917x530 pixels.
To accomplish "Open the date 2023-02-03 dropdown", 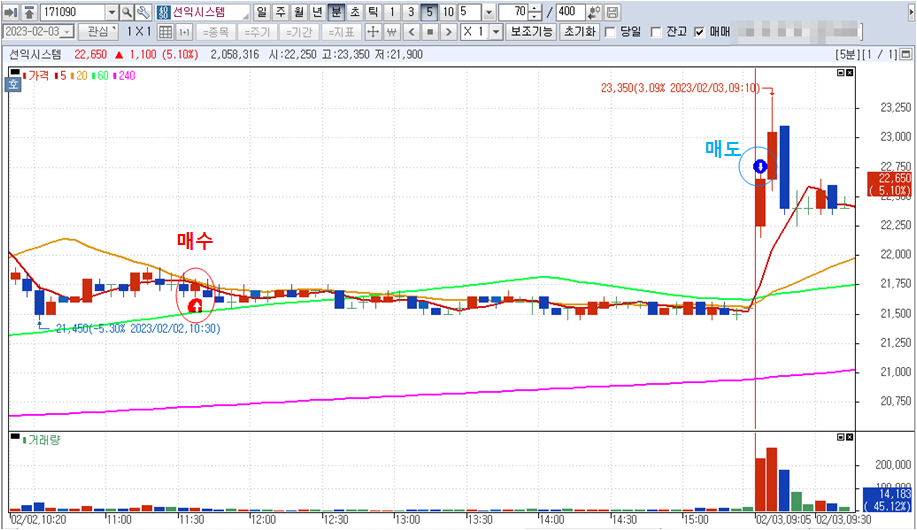I will [x=67, y=32].
